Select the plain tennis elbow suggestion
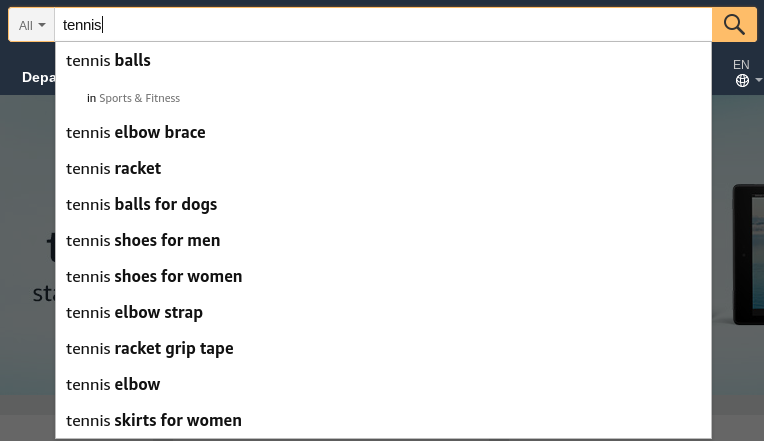The image size is (764, 441). click(x=383, y=385)
